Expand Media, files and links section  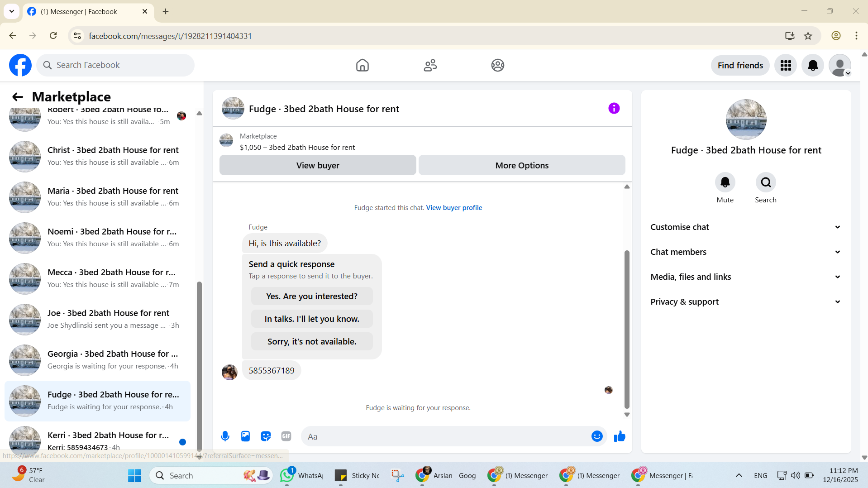[x=746, y=277]
